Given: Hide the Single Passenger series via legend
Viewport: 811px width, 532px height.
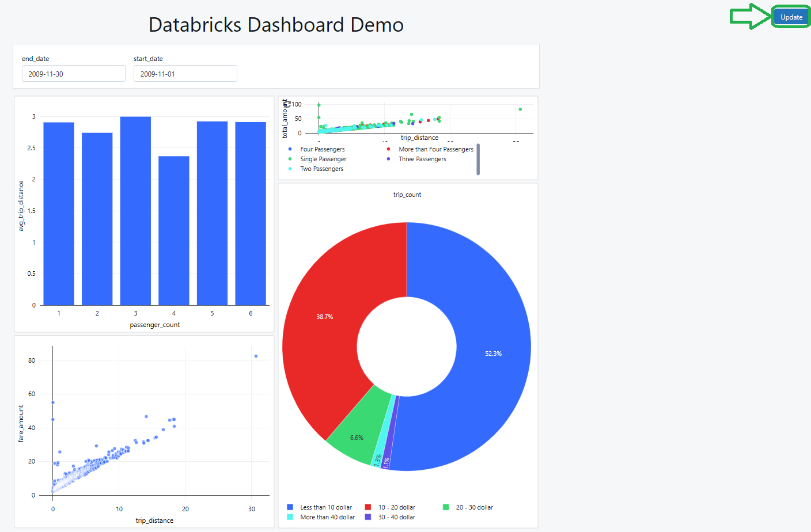Looking at the screenshot, I should [x=323, y=159].
